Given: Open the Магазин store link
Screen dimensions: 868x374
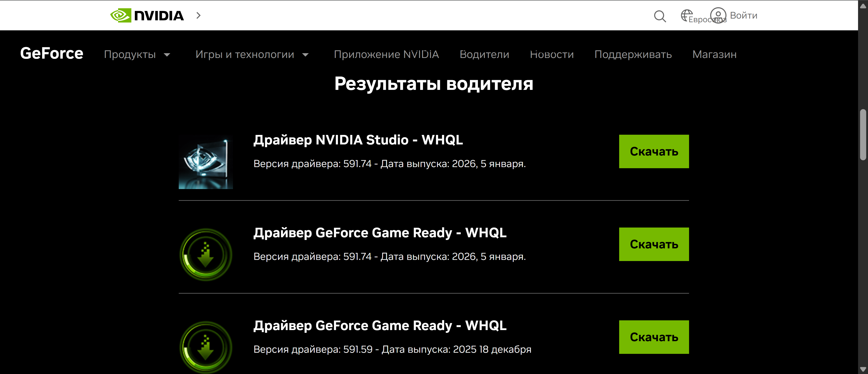Looking at the screenshot, I should click(x=714, y=55).
